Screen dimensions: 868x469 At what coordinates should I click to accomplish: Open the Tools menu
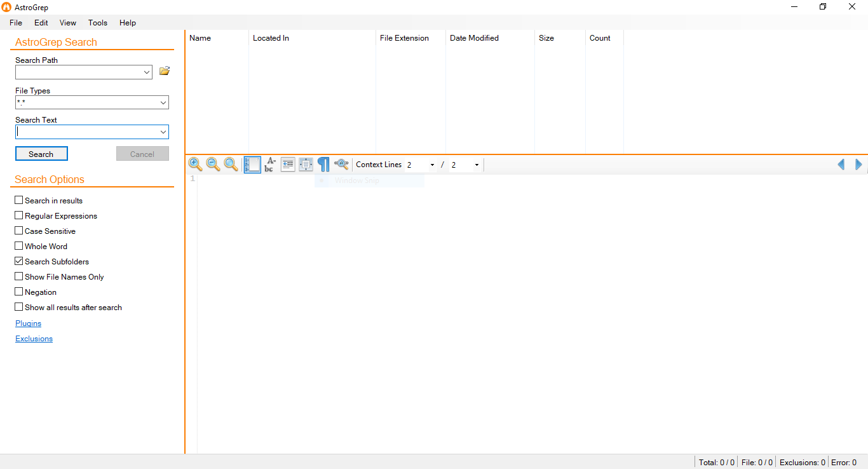pyautogui.click(x=98, y=22)
